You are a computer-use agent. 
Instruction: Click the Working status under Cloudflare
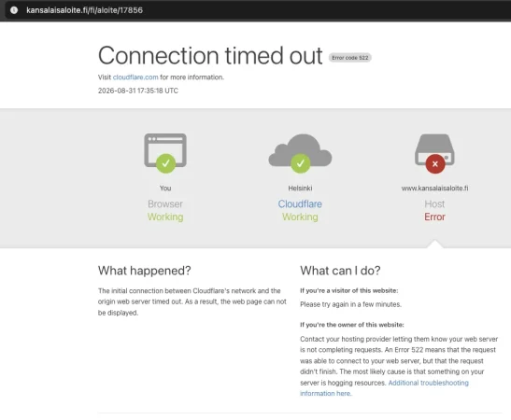pos(300,217)
